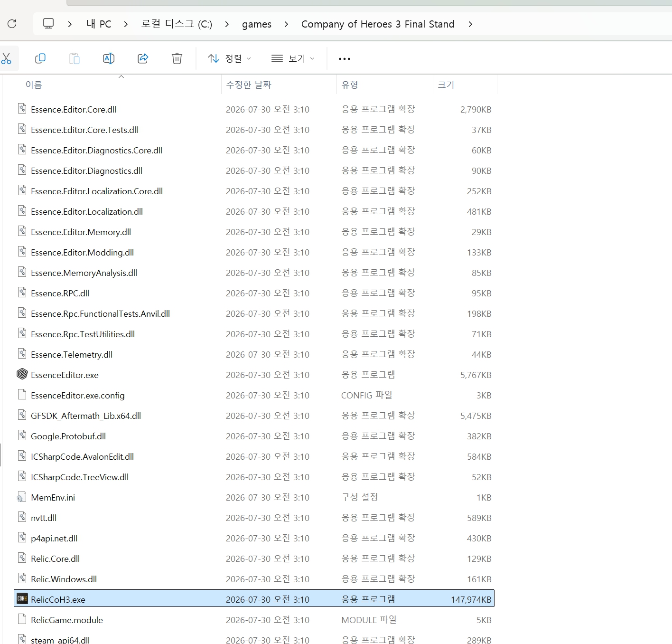Expand chevron after PC monitor icon
The width and height of the screenshot is (672, 644).
click(x=70, y=24)
